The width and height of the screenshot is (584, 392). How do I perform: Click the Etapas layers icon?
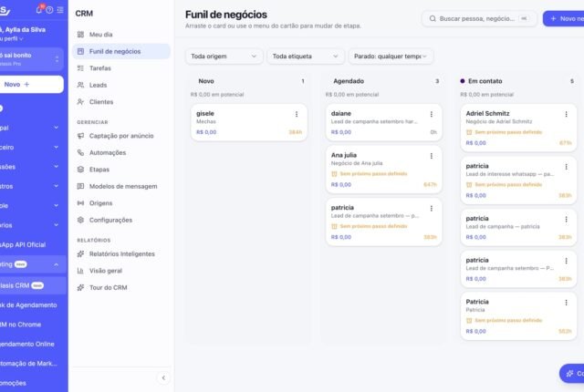click(x=80, y=170)
